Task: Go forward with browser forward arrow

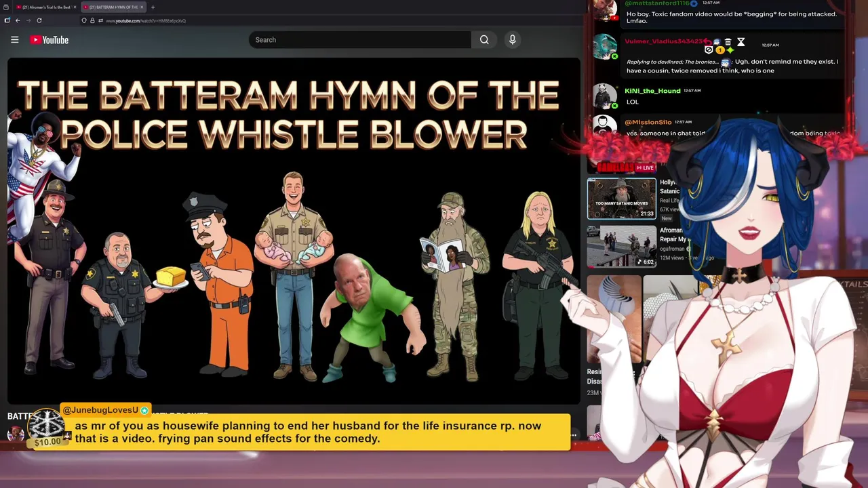Action: 28,20
